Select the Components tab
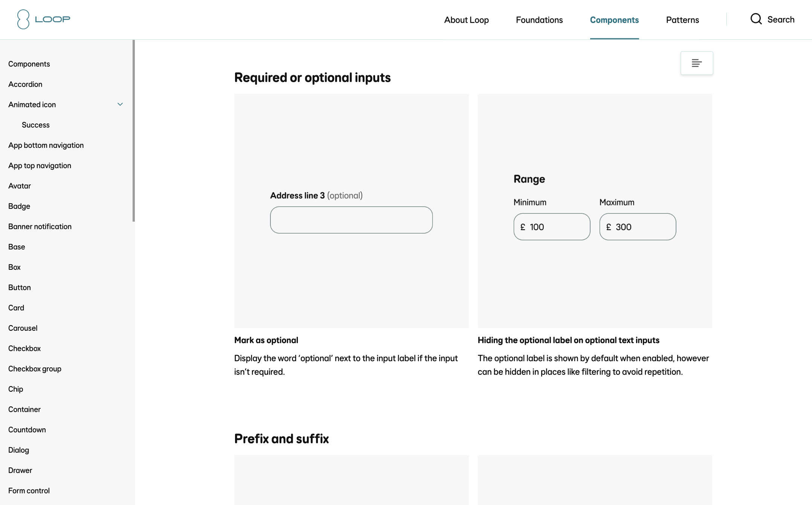 click(x=614, y=20)
